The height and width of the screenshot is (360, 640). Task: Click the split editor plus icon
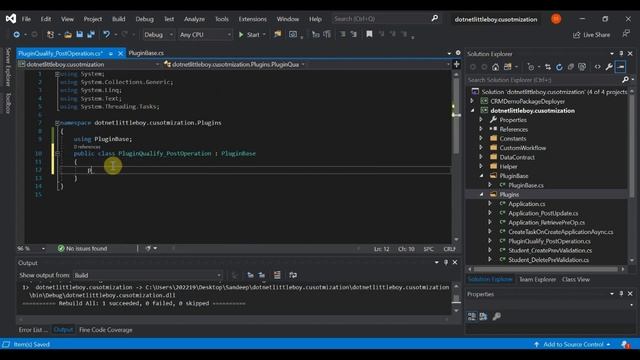[x=457, y=64]
